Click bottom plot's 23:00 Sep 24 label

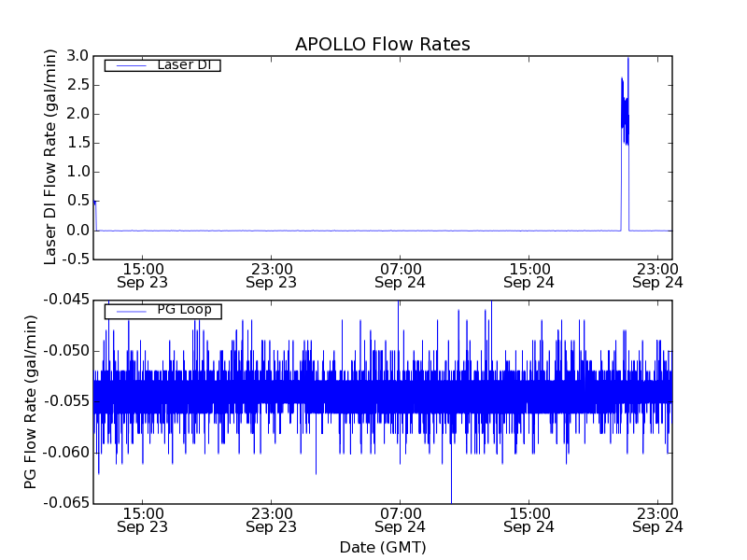(657, 521)
